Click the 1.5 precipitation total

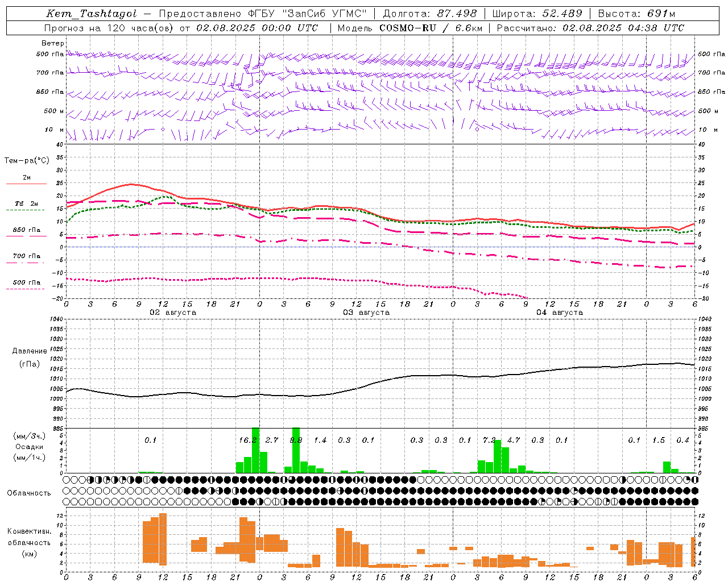(x=659, y=440)
